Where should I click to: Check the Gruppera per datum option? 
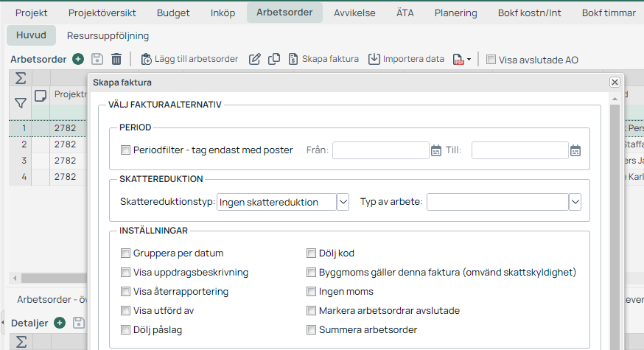(125, 253)
